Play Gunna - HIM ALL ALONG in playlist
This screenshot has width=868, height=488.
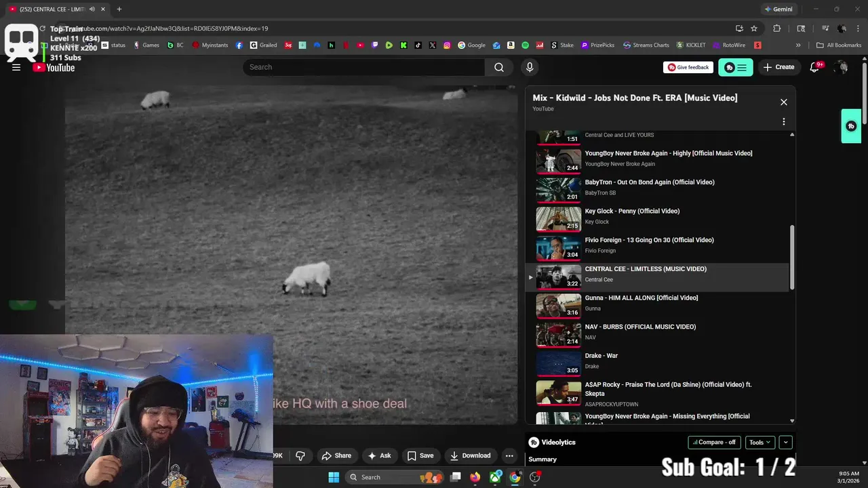coord(658,306)
